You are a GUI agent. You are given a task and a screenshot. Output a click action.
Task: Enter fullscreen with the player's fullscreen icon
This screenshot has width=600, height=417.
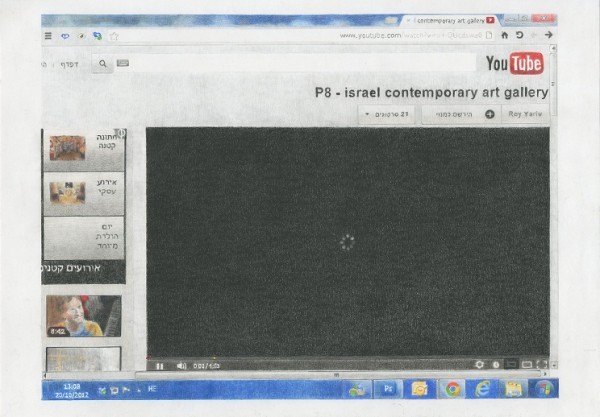tap(542, 365)
